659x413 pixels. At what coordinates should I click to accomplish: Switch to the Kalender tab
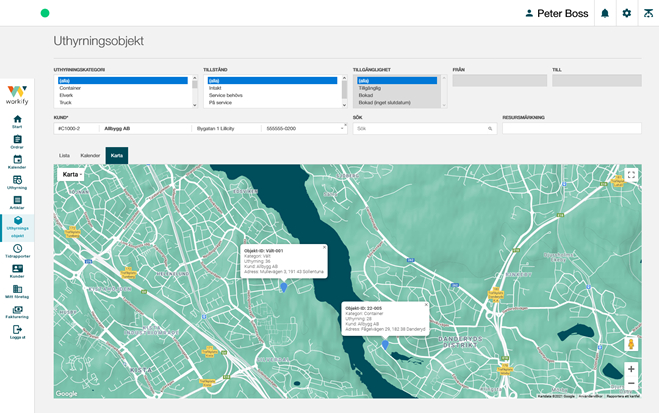[x=90, y=156]
